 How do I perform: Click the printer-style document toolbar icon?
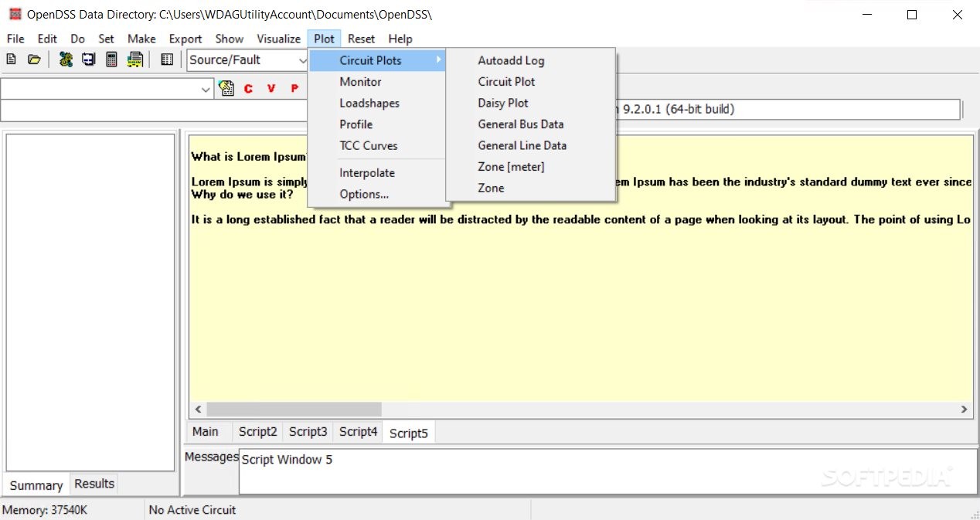(x=135, y=59)
